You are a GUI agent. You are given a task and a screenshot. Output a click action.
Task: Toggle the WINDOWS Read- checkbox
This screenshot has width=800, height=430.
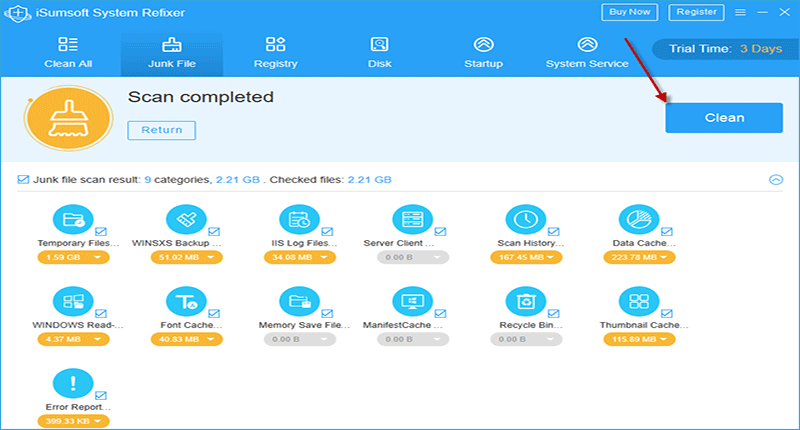click(x=101, y=314)
